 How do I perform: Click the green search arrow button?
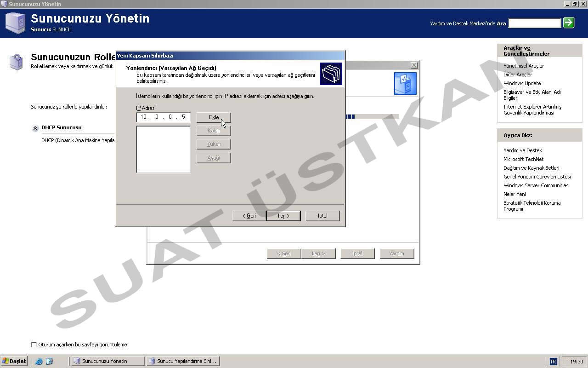tap(569, 23)
